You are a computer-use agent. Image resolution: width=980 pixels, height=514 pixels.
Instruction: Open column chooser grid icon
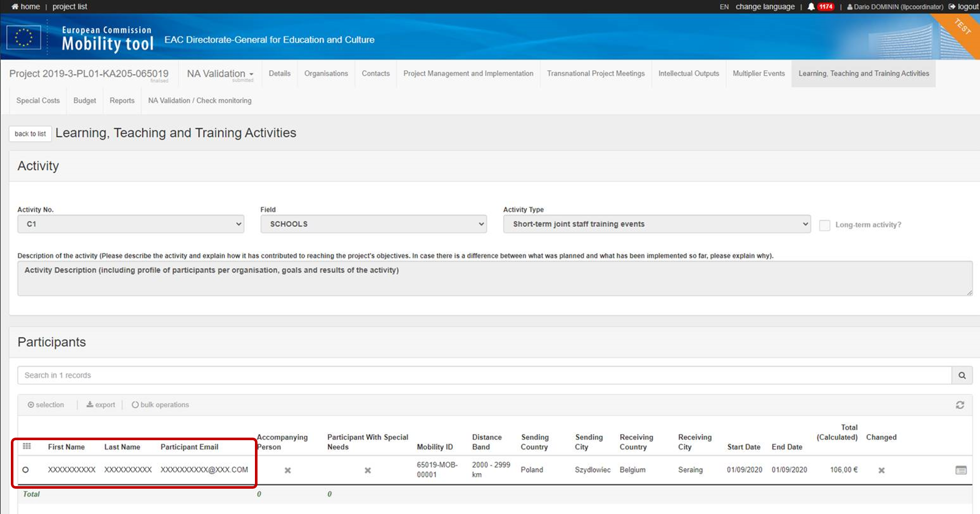pos(27,446)
